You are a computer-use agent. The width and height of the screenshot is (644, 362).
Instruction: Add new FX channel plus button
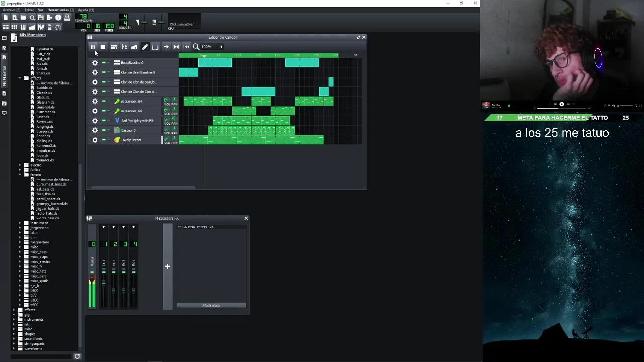pos(168,266)
